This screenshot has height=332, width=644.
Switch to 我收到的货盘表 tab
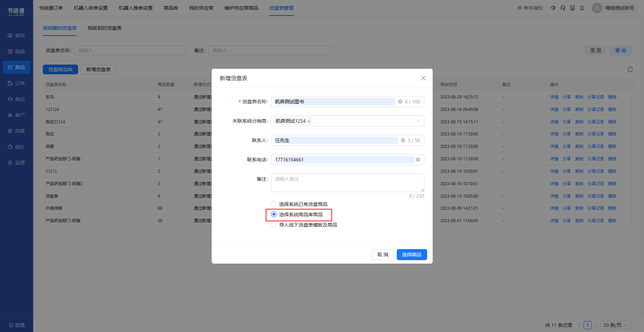(x=105, y=28)
